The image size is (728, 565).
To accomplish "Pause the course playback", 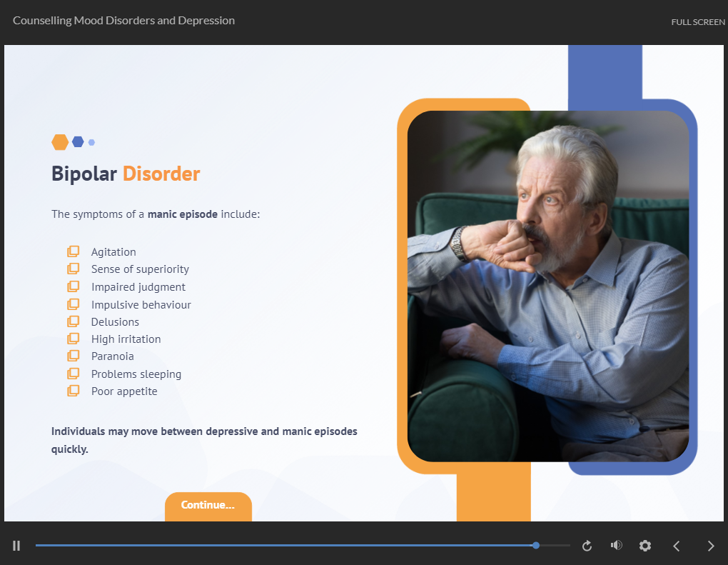I will tap(16, 546).
